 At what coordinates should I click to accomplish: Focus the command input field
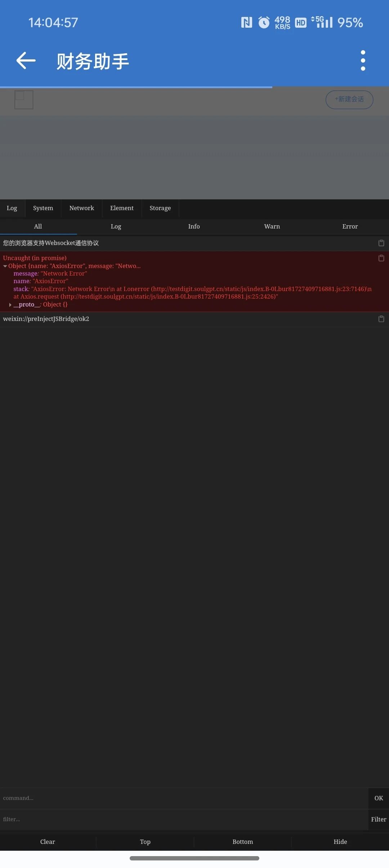(x=184, y=798)
